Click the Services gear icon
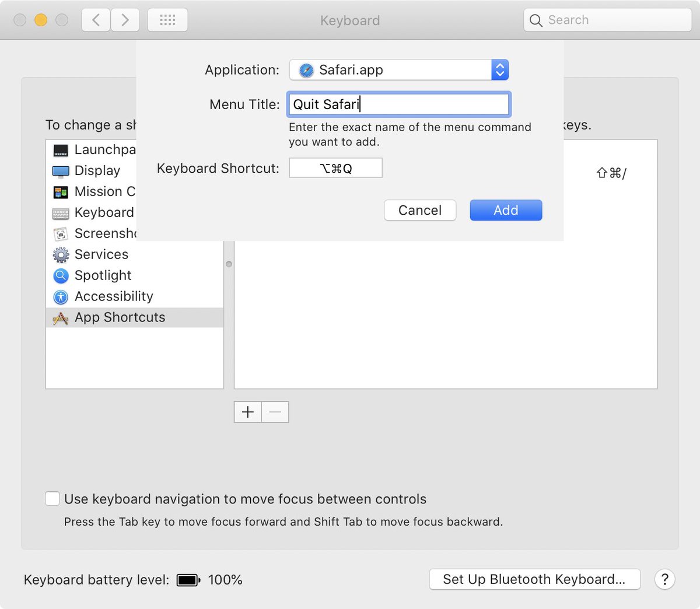The height and width of the screenshot is (609, 700). (61, 255)
